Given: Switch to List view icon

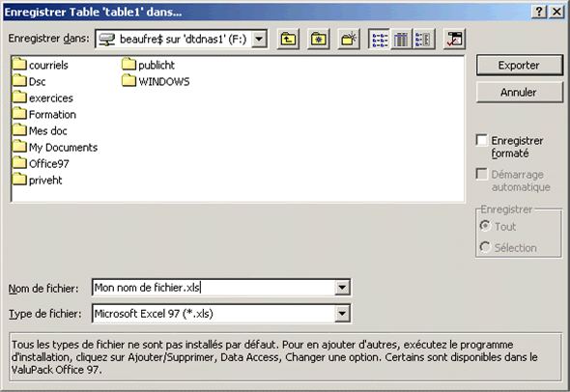Looking at the screenshot, I should pos(379,40).
